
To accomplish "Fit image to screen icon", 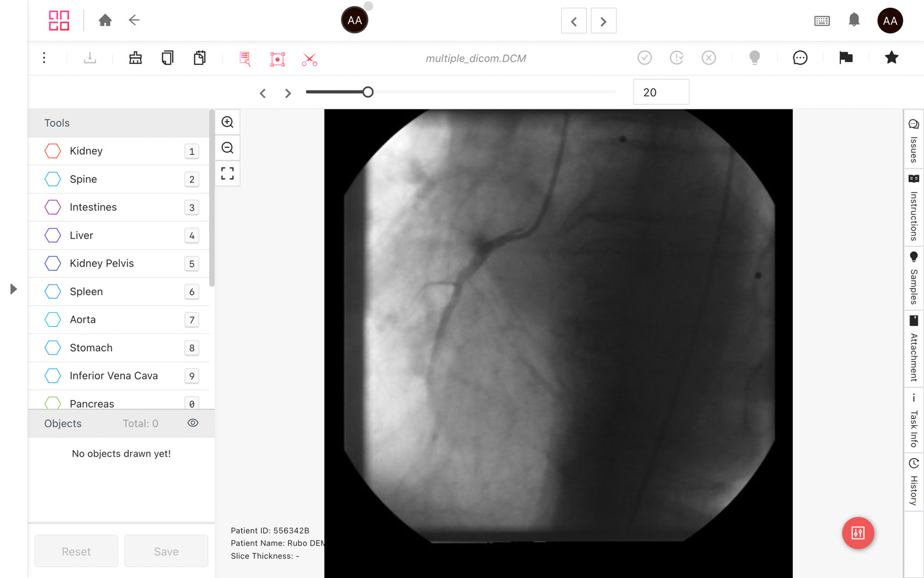I will click(227, 173).
